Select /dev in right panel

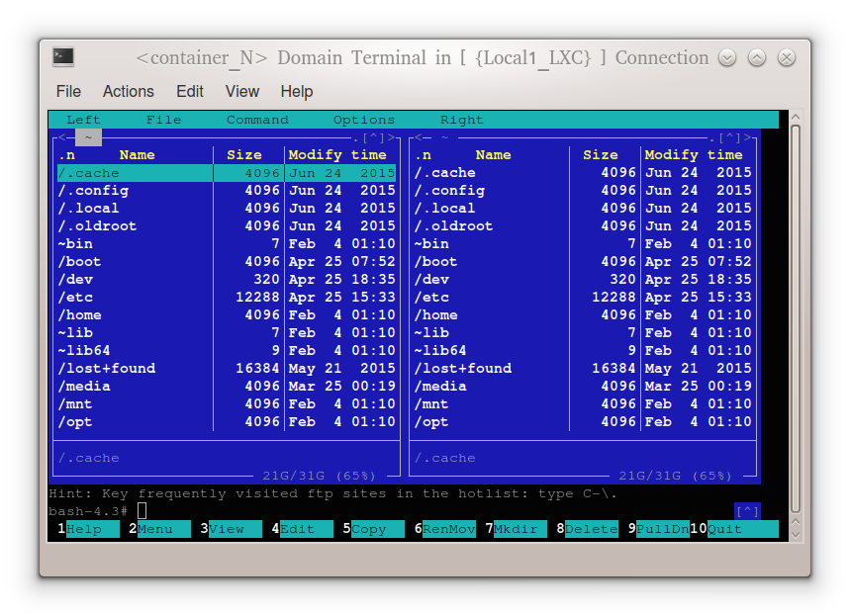click(583, 280)
